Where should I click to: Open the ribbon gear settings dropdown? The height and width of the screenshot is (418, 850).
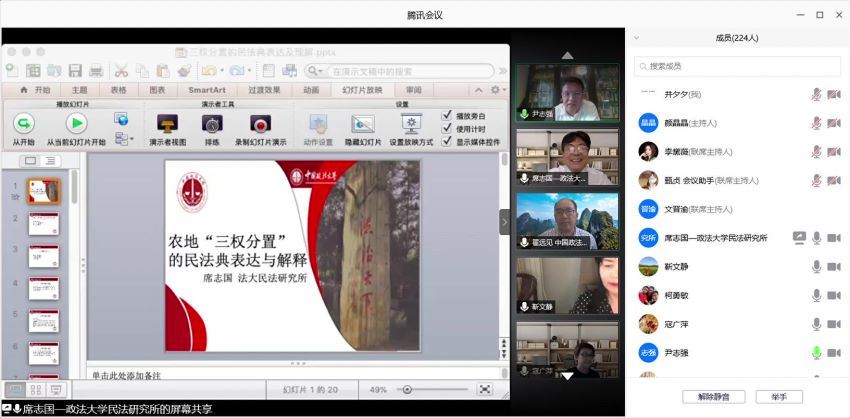click(498, 90)
